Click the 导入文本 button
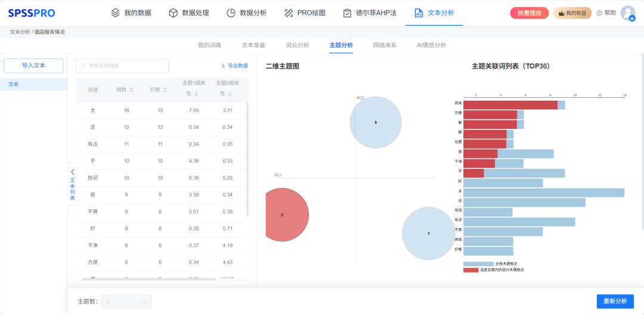Screen dimensions: 644x315 coord(33,66)
